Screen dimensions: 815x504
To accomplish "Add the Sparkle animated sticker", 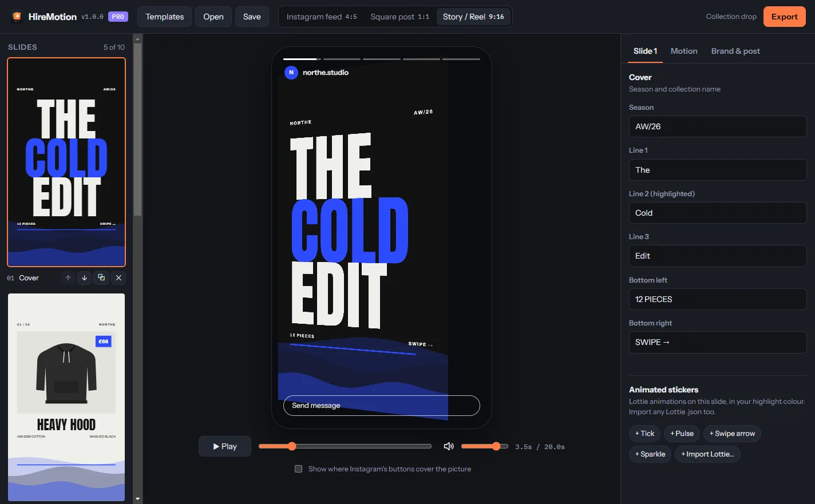I will (650, 454).
